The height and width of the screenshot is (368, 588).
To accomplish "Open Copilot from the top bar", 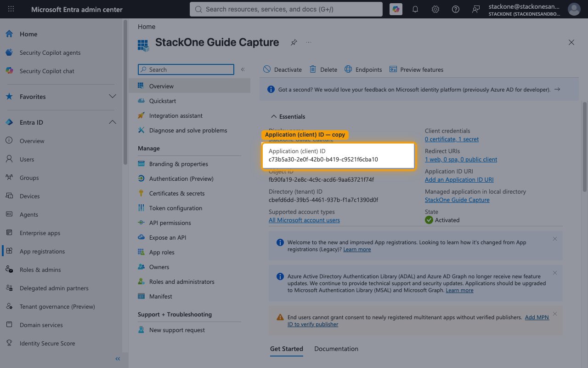I will tap(396, 9).
